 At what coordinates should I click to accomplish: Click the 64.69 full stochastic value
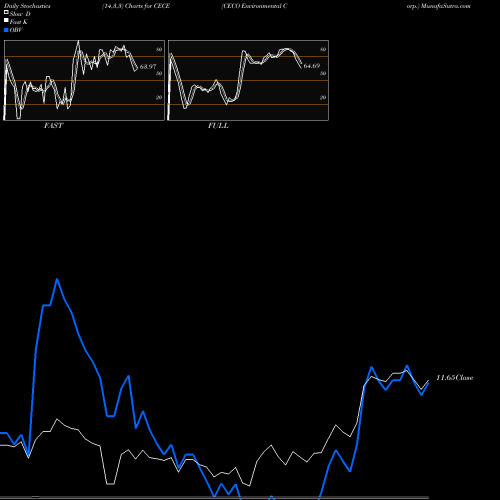[312, 66]
